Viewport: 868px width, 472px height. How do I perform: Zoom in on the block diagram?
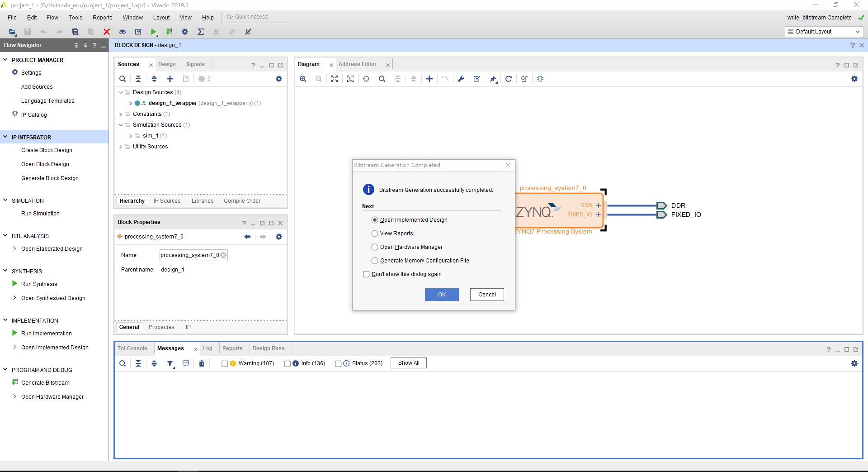303,79
